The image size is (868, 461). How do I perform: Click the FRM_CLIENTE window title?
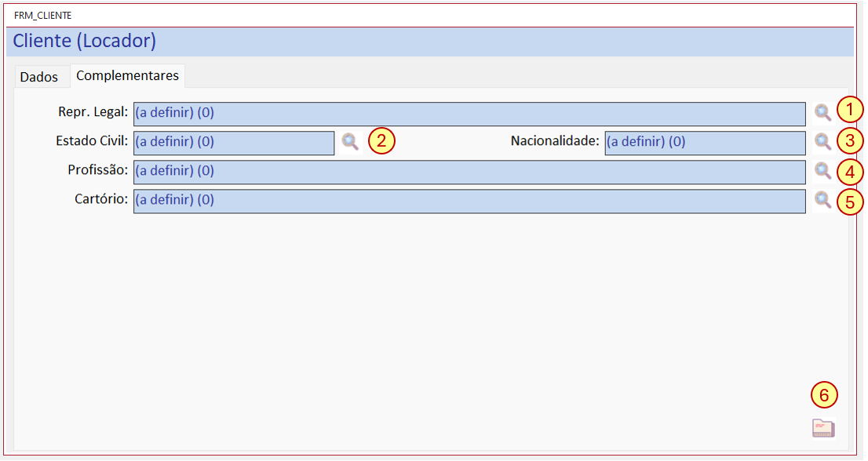42,16
